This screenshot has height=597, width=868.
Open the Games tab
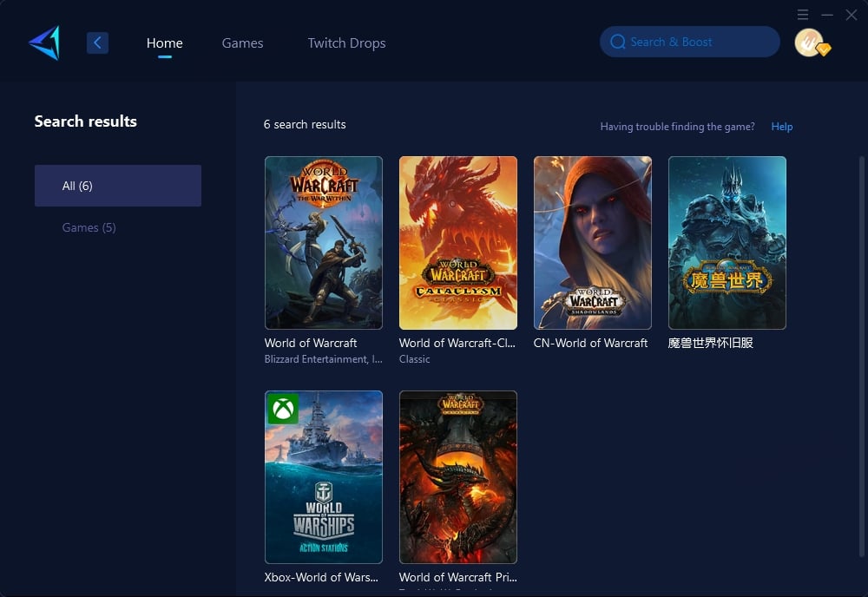tap(242, 43)
